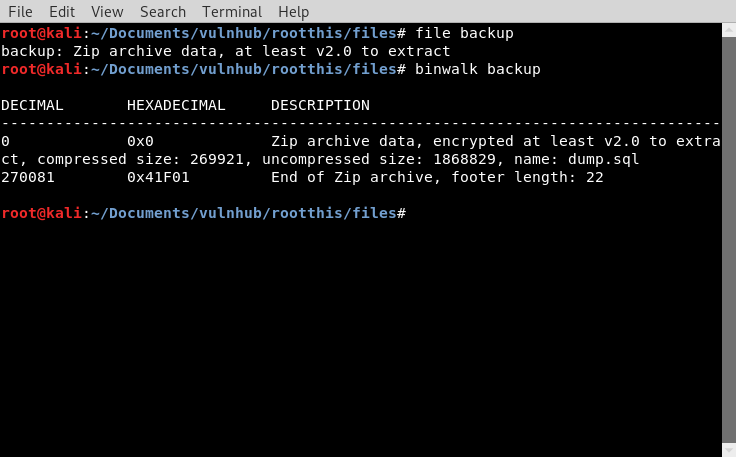Click the dump.sql file name in the output
This screenshot has height=457, width=736.
click(603, 160)
